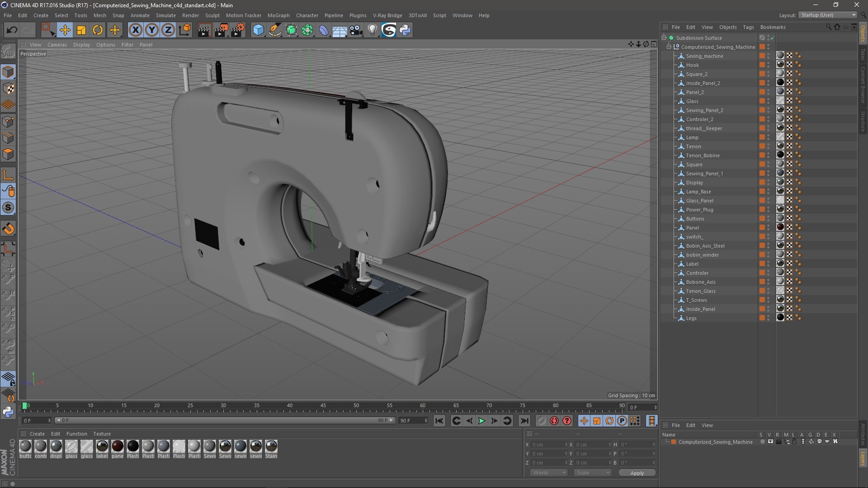Collapse the Subdivision Surface object tree
Image resolution: width=868 pixels, height=488 pixels.
[664, 38]
